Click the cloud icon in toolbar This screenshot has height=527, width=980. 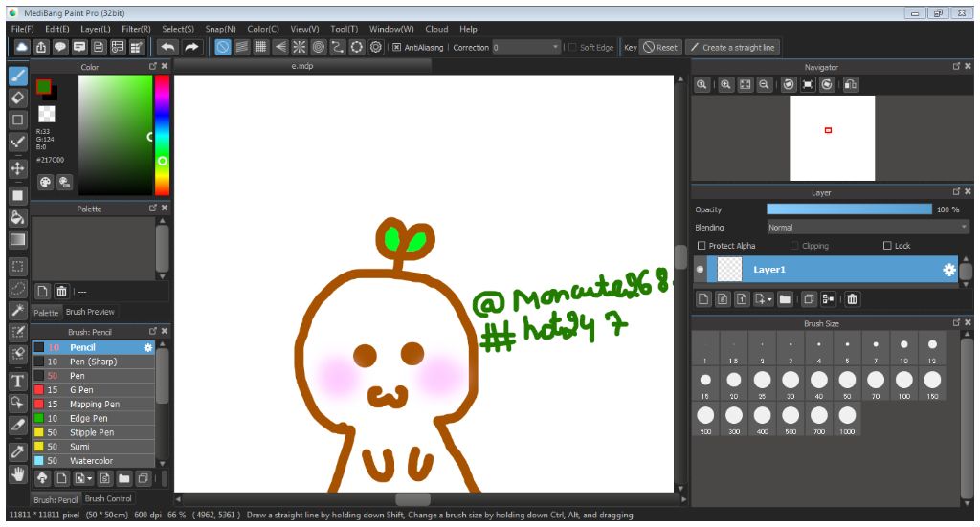pos(22,48)
